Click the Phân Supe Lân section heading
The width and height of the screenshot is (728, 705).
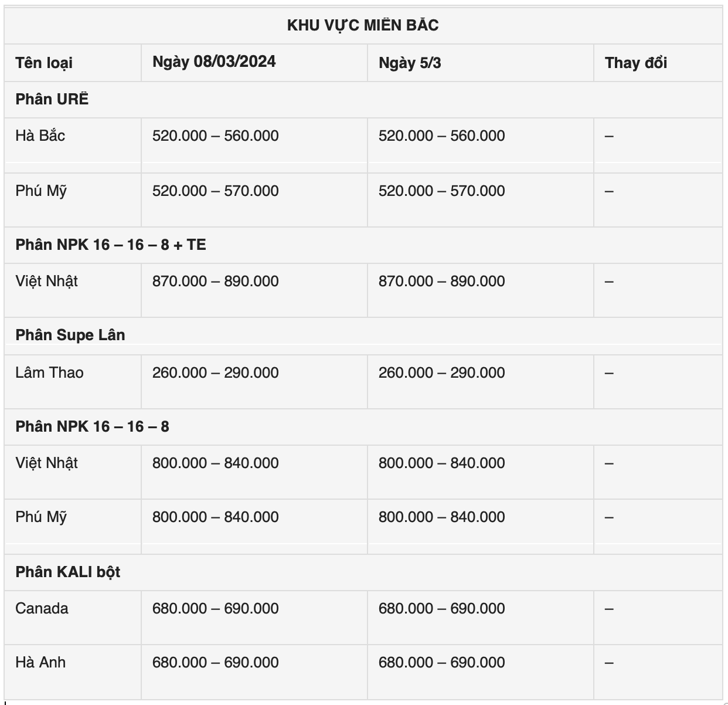[70, 335]
